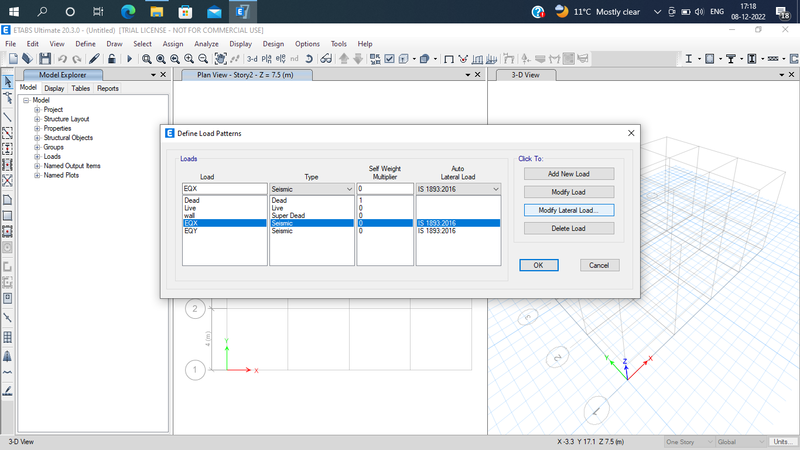Viewport: 800px width, 450px height.
Task: Open the Global coordinate system dropdown
Action: click(741, 442)
